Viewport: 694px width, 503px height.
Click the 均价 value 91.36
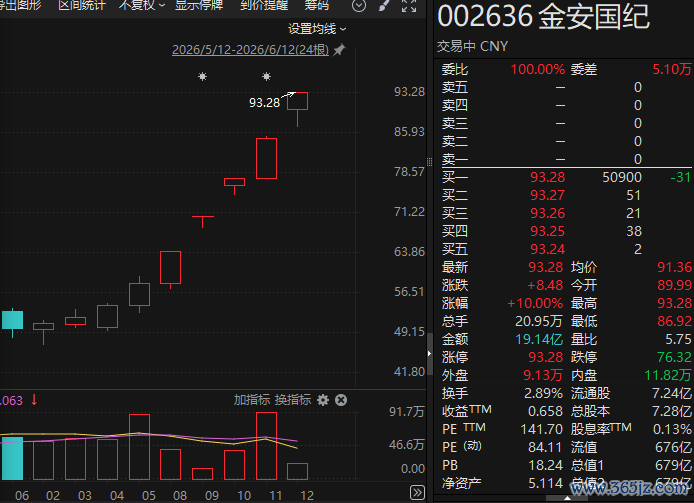point(674,267)
